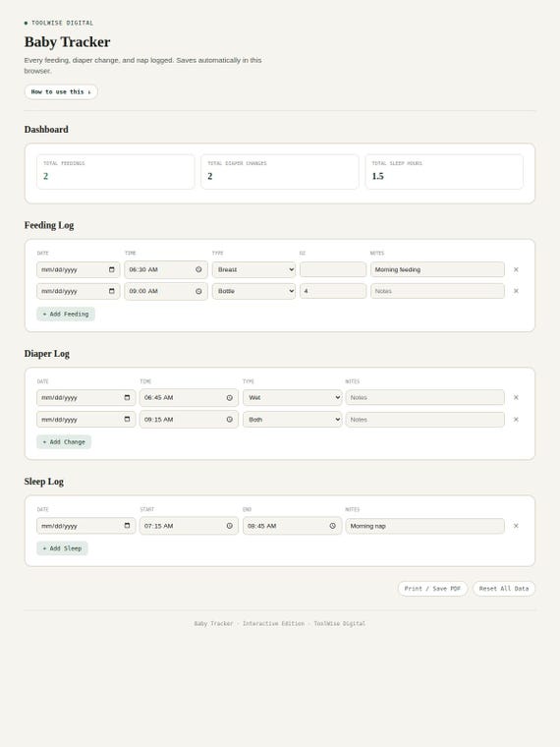Focus notes field in Wet diaper row

coord(424,397)
